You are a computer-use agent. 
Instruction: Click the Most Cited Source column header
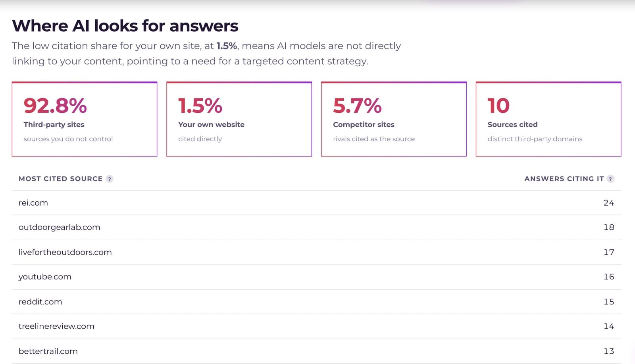coord(61,179)
